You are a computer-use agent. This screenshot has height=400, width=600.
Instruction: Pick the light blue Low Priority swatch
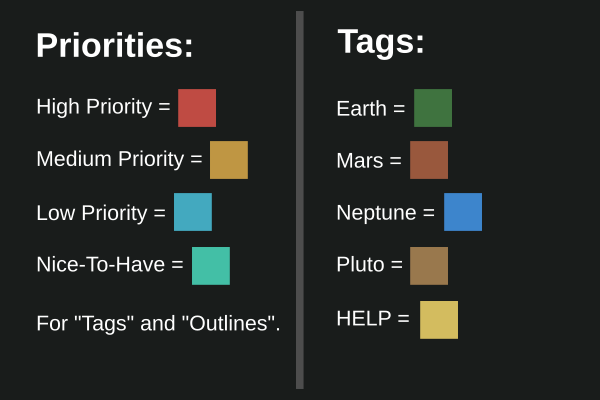(193, 212)
